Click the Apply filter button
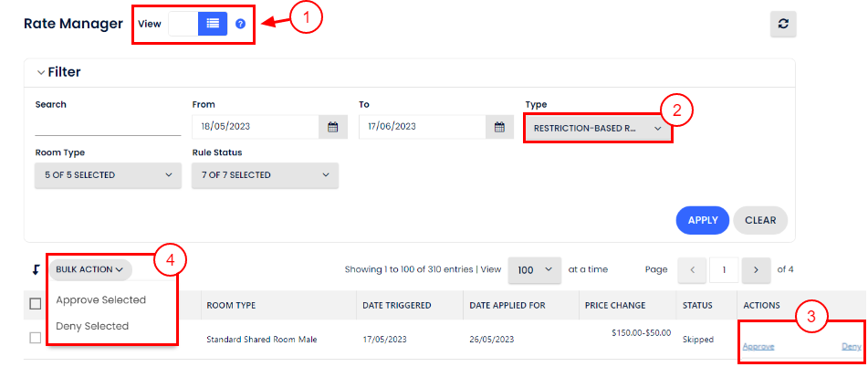 [x=703, y=220]
